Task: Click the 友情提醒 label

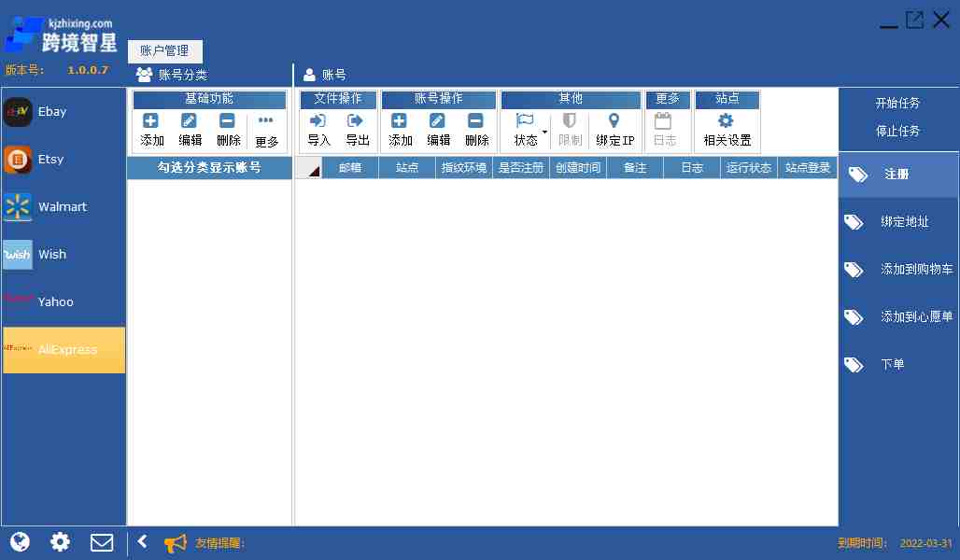Action: tap(219, 543)
